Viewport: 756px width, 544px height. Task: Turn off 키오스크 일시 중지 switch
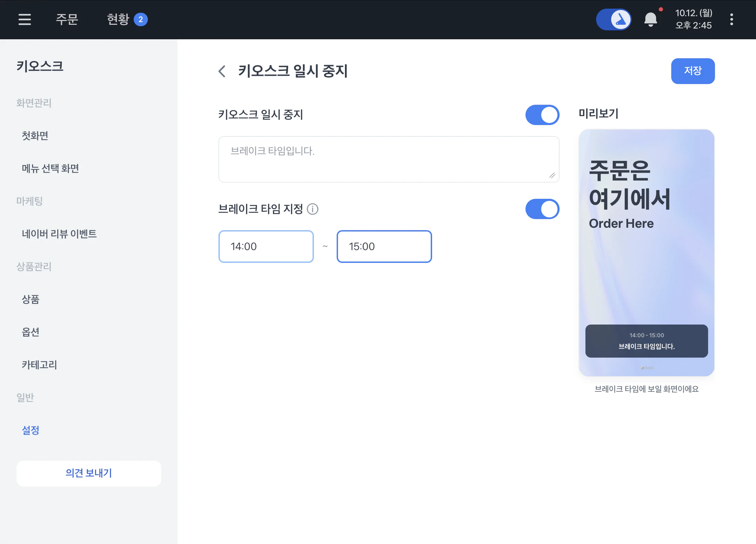[542, 115]
